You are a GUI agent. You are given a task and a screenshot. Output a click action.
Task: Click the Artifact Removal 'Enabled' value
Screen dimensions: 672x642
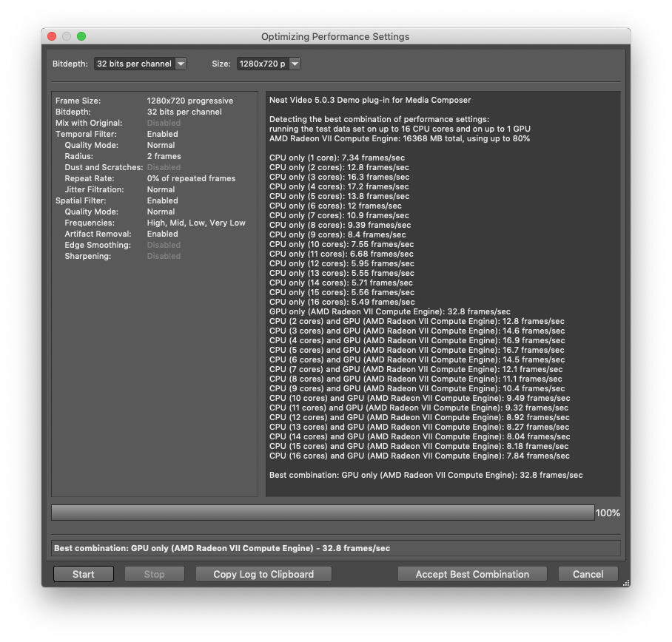tap(162, 234)
